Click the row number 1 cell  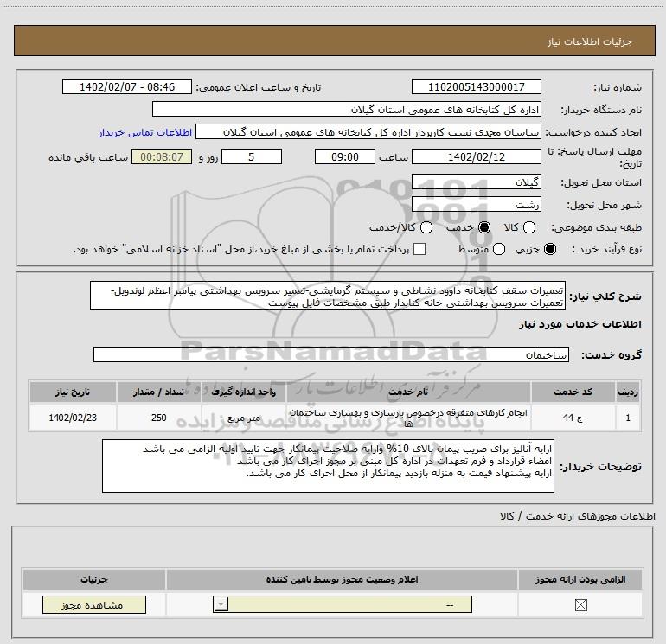(628, 418)
